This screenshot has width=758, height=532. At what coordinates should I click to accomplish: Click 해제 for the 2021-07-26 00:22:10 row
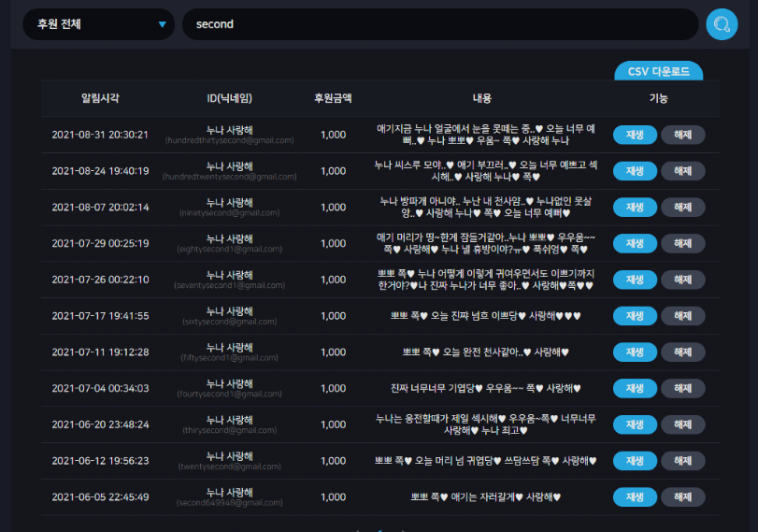pyautogui.click(x=682, y=280)
